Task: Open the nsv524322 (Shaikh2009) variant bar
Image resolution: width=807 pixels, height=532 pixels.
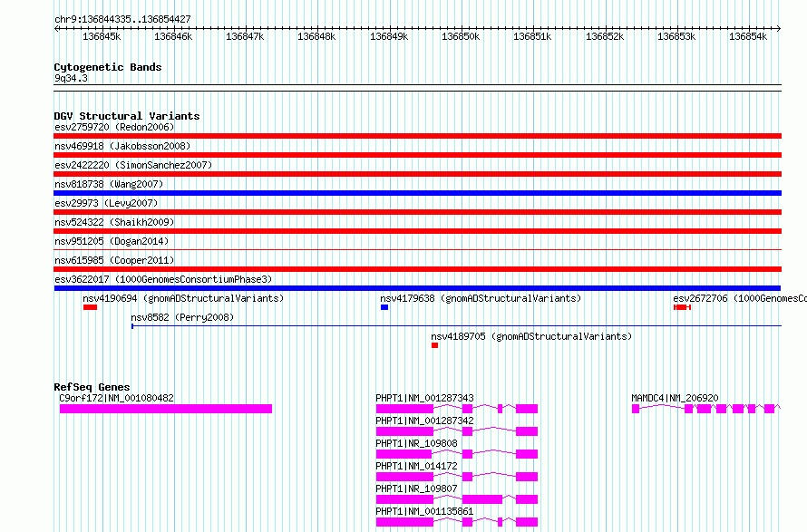Action: point(417,231)
